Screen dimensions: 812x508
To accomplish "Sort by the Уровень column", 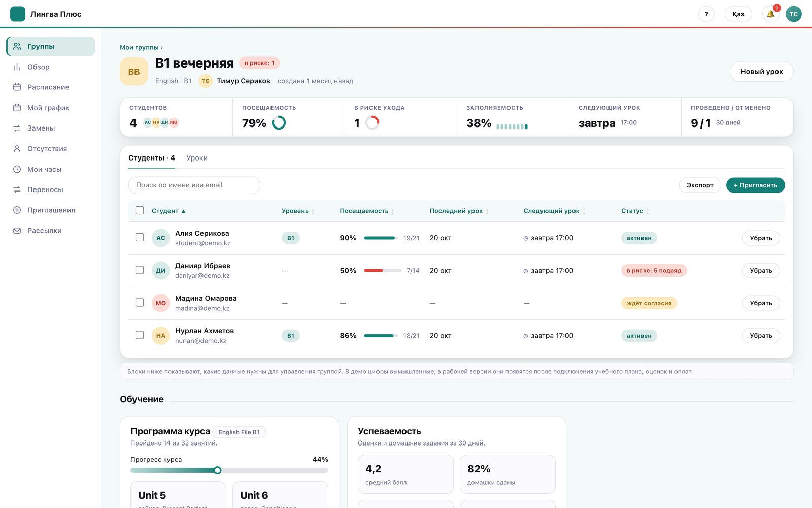I will pos(298,211).
